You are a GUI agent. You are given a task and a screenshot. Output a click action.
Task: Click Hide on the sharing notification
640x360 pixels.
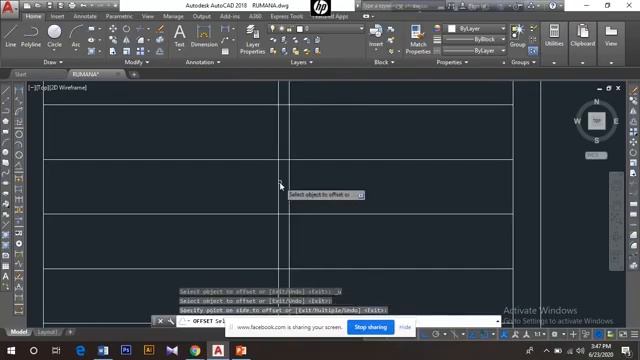[x=405, y=327]
